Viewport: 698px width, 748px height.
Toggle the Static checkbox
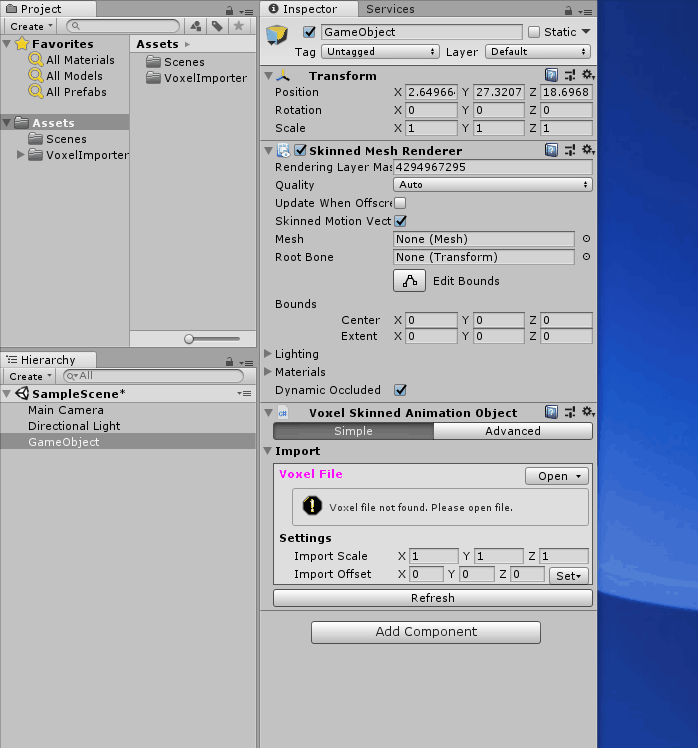534,32
